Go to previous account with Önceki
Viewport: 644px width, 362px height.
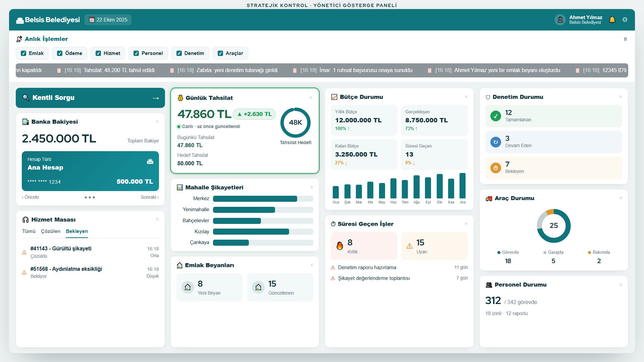pos(30,197)
